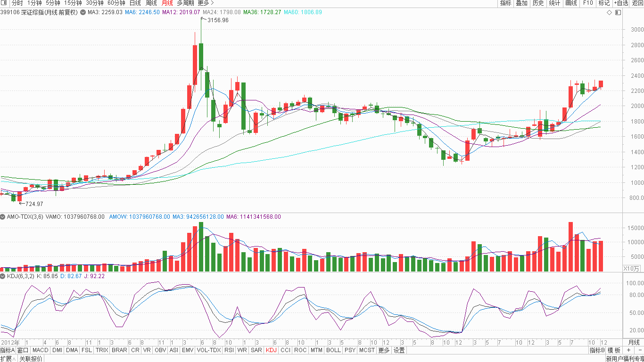Viewport: 644px width, 362px height.
Task: Switch indicator to MACD
Action: tap(41, 350)
